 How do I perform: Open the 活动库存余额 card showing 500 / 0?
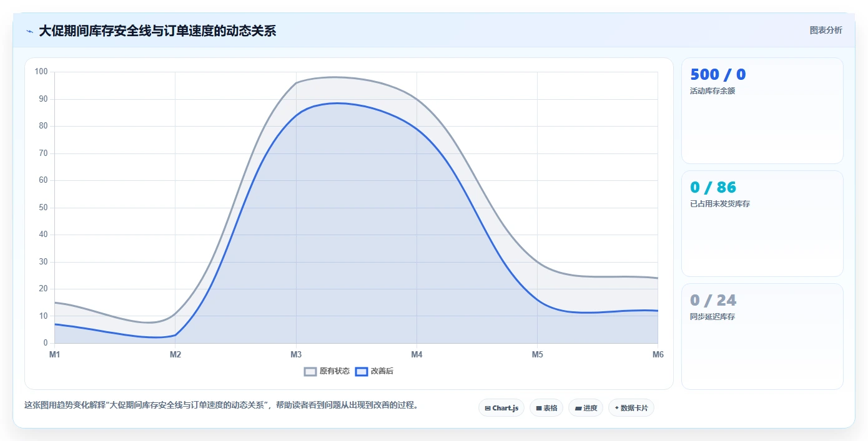[762, 111]
